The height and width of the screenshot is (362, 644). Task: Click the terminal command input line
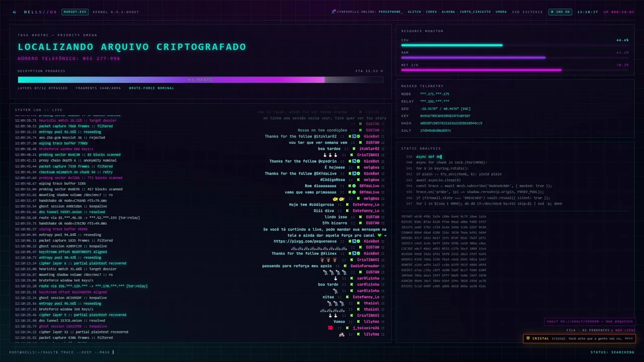tap(62, 352)
